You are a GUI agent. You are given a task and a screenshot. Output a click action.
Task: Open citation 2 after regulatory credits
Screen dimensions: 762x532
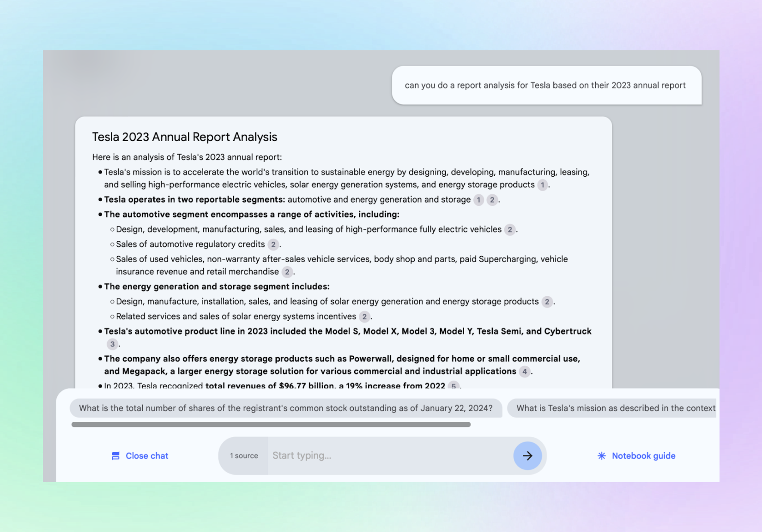click(x=273, y=245)
